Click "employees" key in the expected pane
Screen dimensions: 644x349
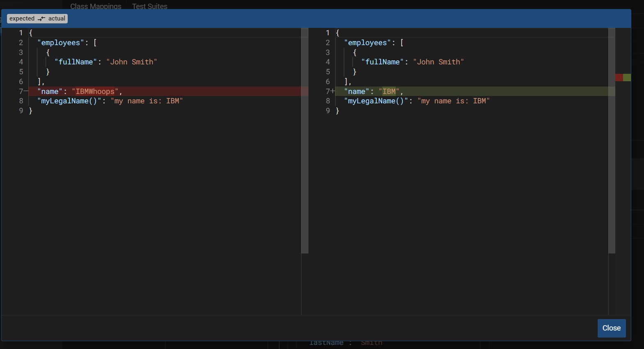61,43
